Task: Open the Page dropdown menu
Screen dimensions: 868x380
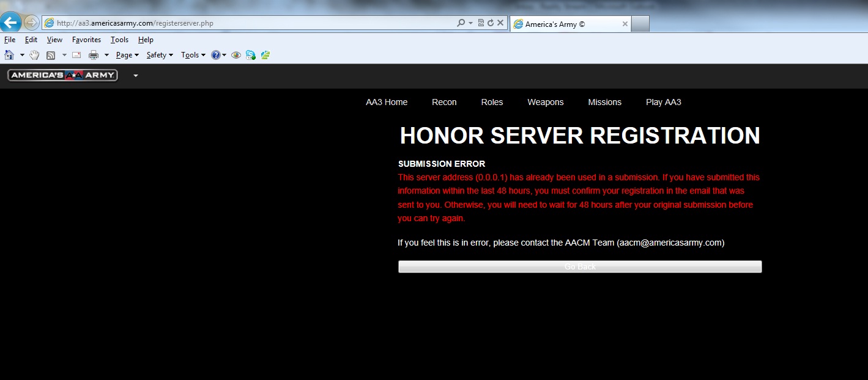Action: tap(127, 55)
